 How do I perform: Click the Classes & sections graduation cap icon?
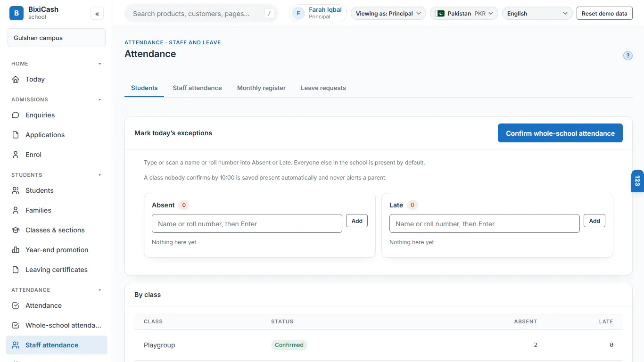tap(16, 230)
